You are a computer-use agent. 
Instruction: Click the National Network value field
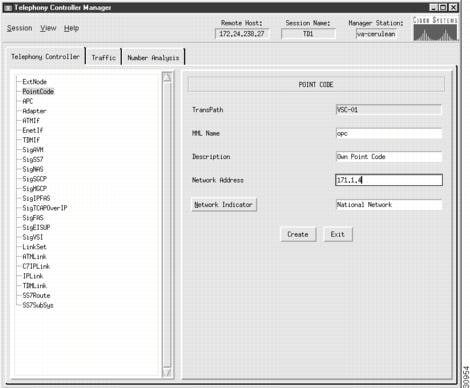click(x=389, y=205)
